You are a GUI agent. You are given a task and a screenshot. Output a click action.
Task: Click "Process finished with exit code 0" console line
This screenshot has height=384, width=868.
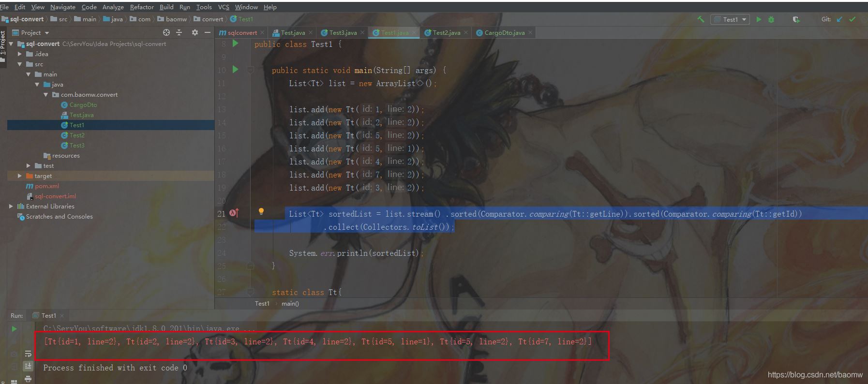[115, 368]
